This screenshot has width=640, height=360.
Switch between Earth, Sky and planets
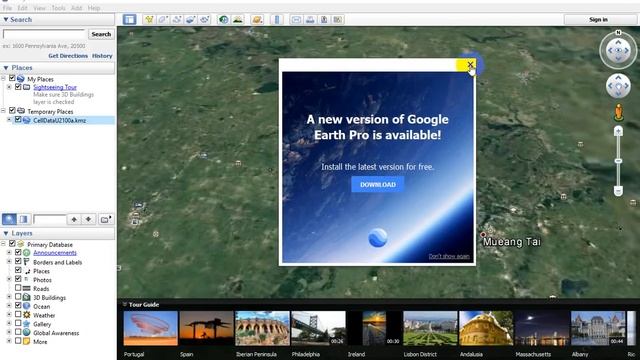pyautogui.click(x=257, y=19)
